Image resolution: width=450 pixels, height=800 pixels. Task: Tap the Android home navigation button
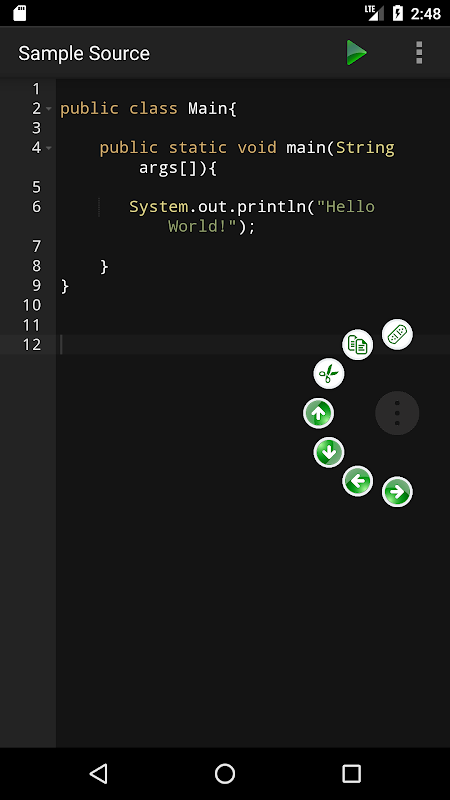[224, 773]
